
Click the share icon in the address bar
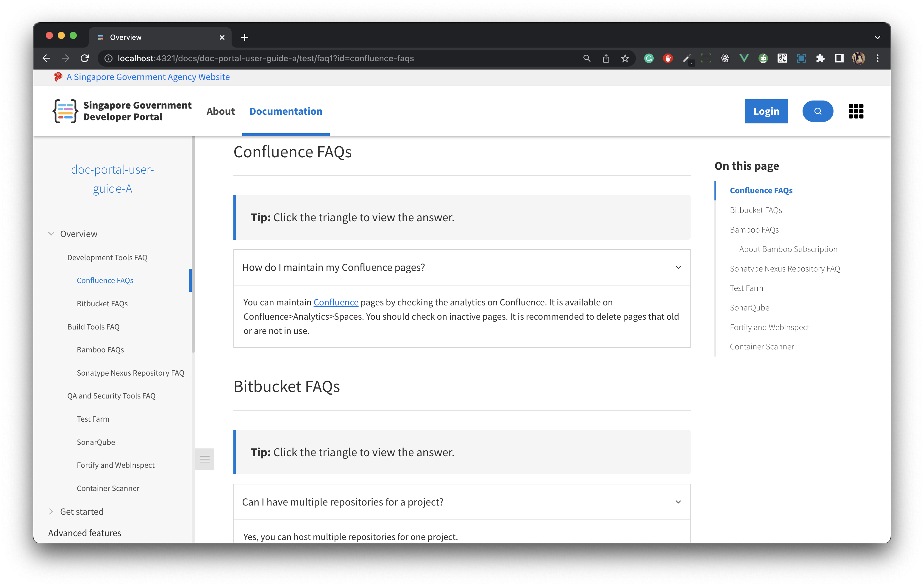tap(606, 58)
